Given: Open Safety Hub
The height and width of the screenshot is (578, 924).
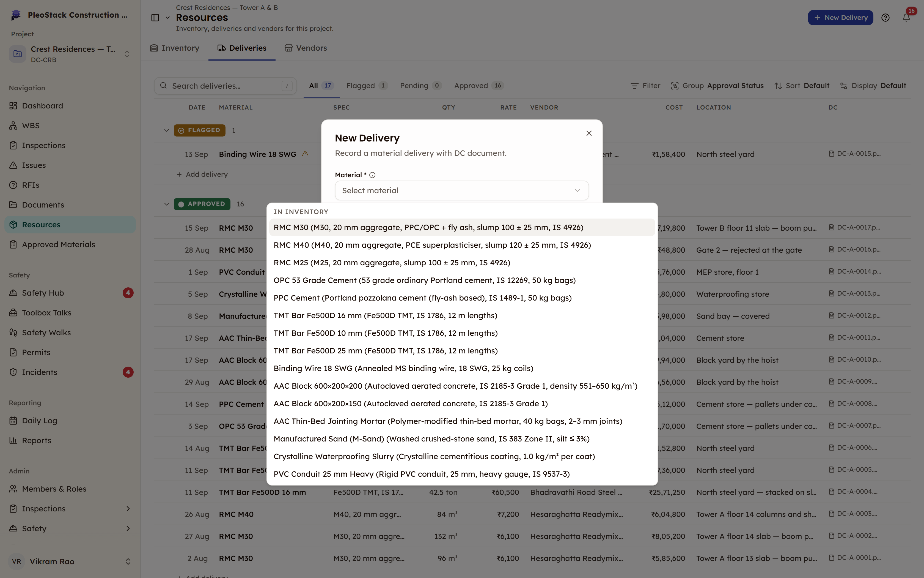Looking at the screenshot, I should click(70, 293).
